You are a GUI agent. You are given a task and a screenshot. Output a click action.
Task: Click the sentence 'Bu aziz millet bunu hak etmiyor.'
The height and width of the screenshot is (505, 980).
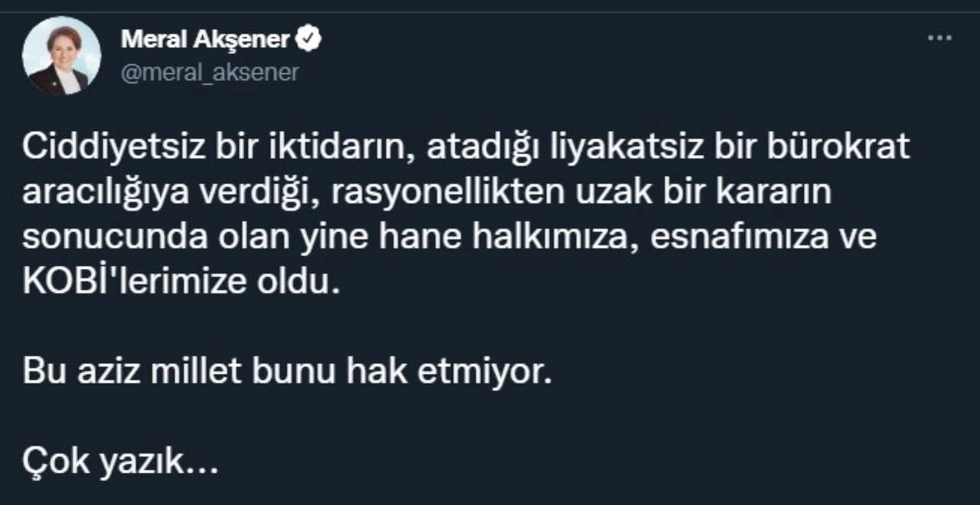pos(287,373)
